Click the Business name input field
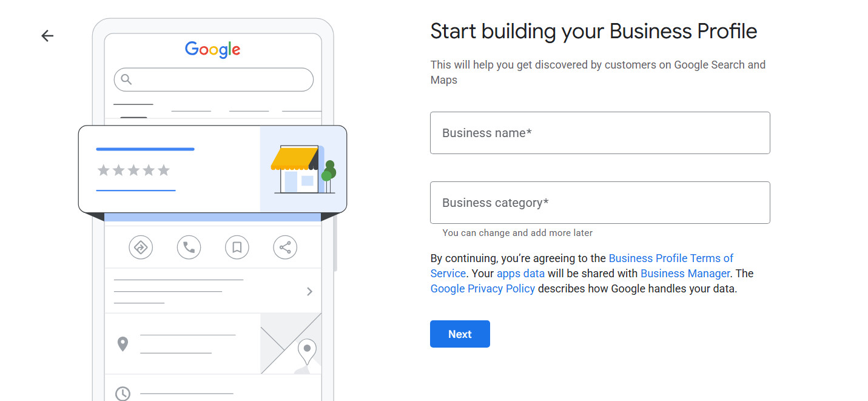 600,133
